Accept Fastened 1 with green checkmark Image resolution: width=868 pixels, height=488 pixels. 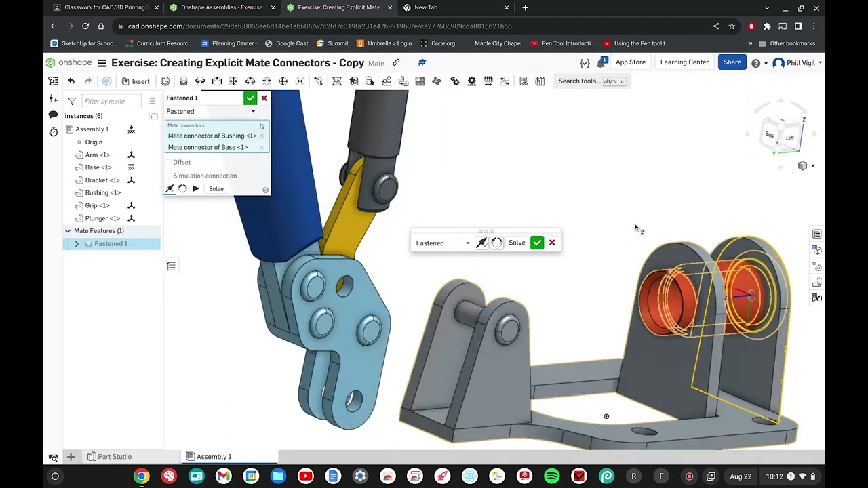pos(250,98)
